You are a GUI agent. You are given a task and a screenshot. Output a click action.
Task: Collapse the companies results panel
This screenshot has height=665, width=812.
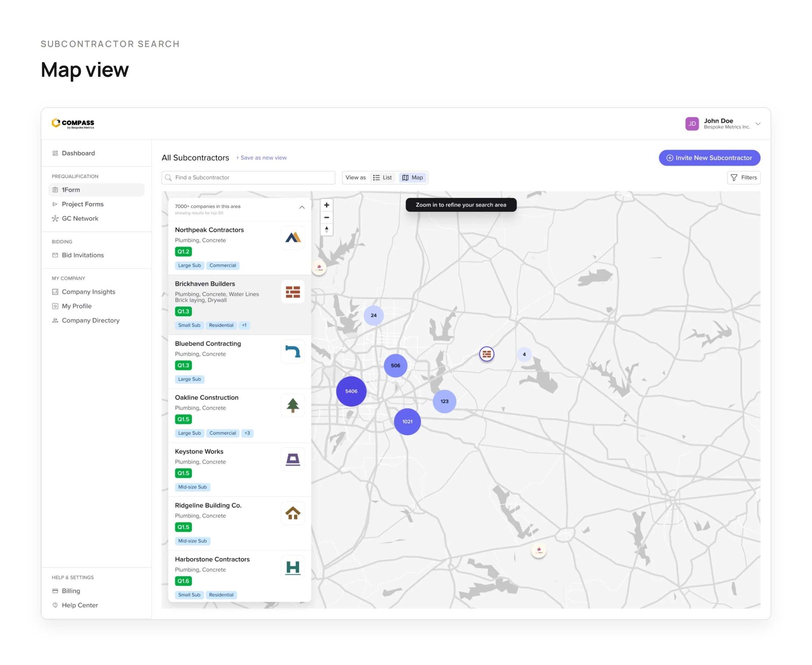[301, 207]
